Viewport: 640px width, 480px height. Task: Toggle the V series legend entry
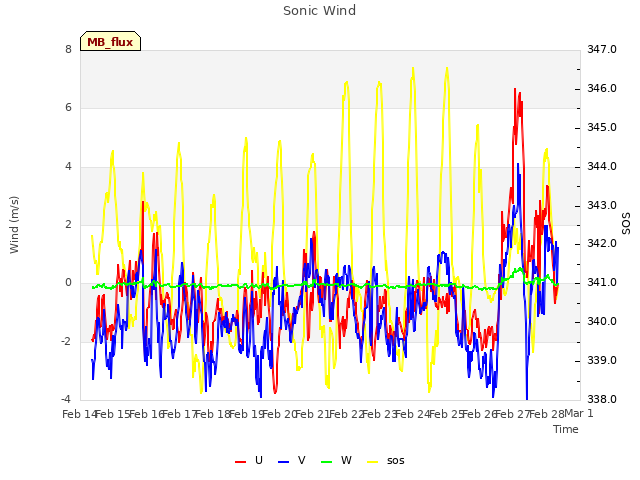click(291, 460)
